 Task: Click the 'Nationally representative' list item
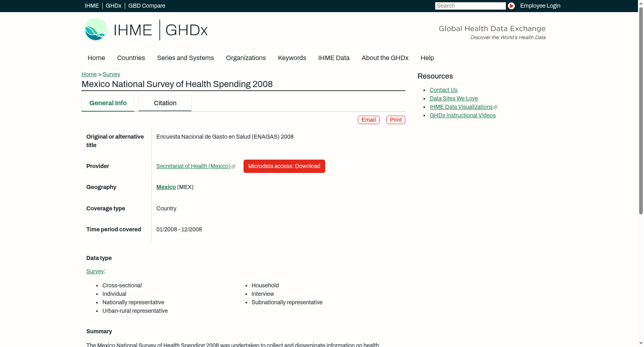[133, 302]
